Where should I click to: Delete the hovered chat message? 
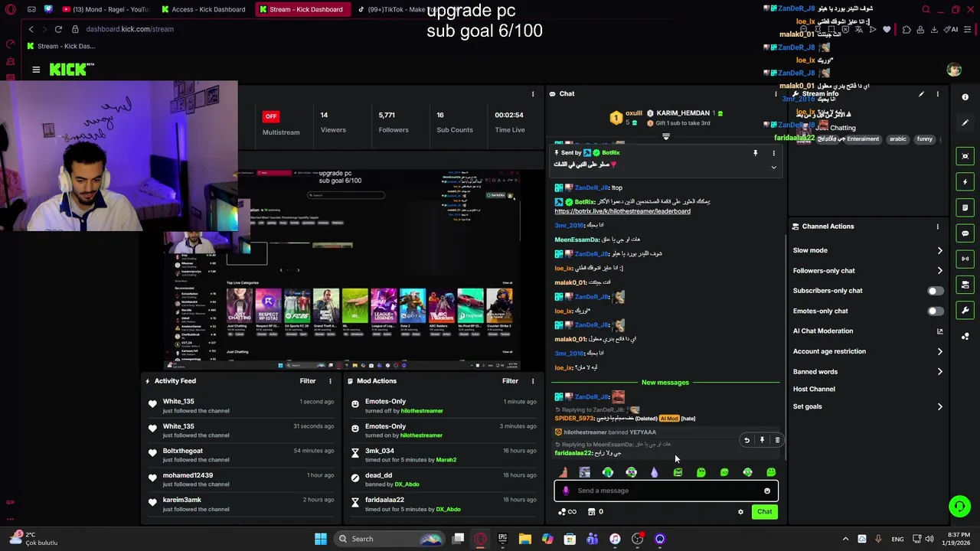(777, 440)
